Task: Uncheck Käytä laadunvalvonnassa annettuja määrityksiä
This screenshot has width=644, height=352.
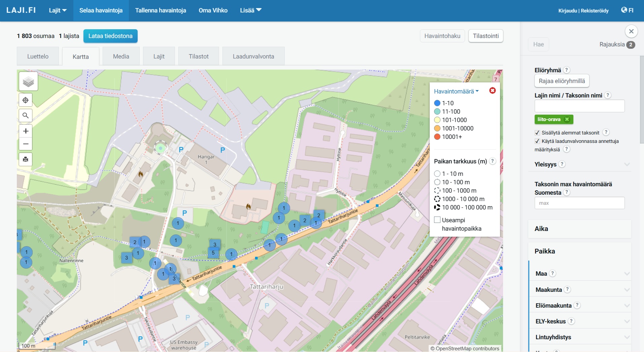Action: pos(537,141)
